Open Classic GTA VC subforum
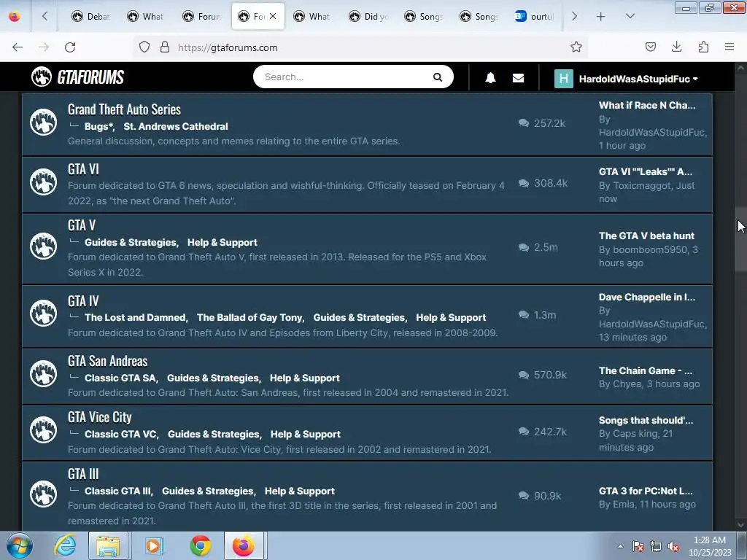Screen dimensions: 747x560 coord(121,435)
